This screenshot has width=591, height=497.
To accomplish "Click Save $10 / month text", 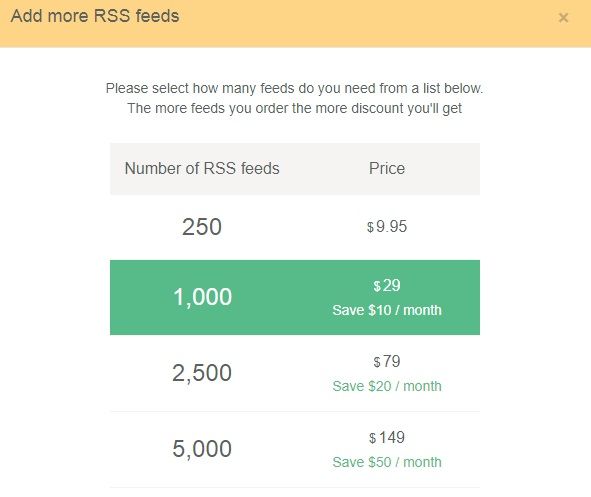I will [387, 310].
